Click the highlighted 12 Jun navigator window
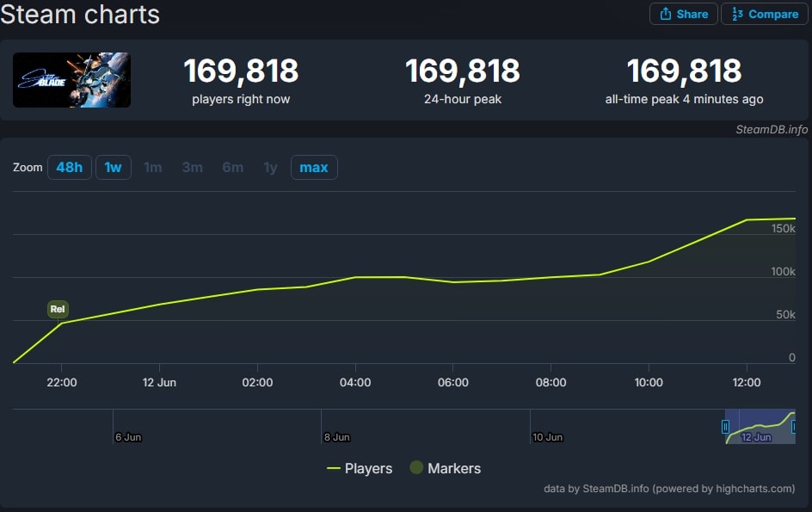The image size is (812, 512). pos(760,427)
